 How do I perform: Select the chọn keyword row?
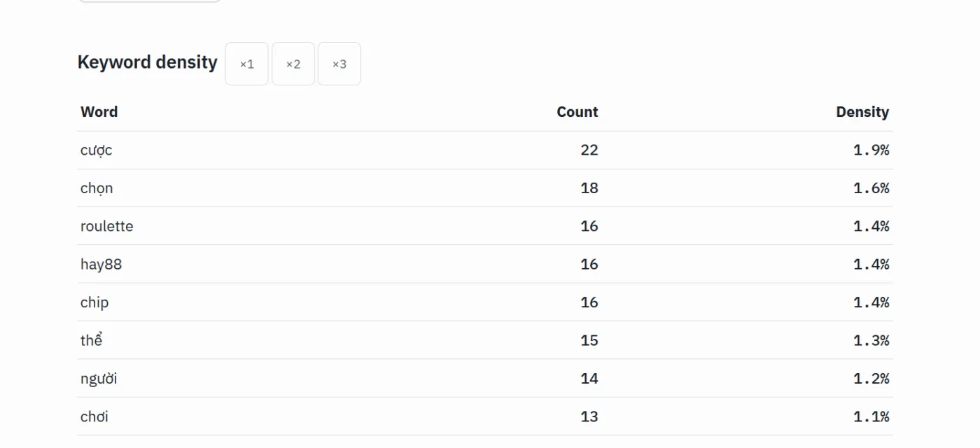tap(485, 188)
